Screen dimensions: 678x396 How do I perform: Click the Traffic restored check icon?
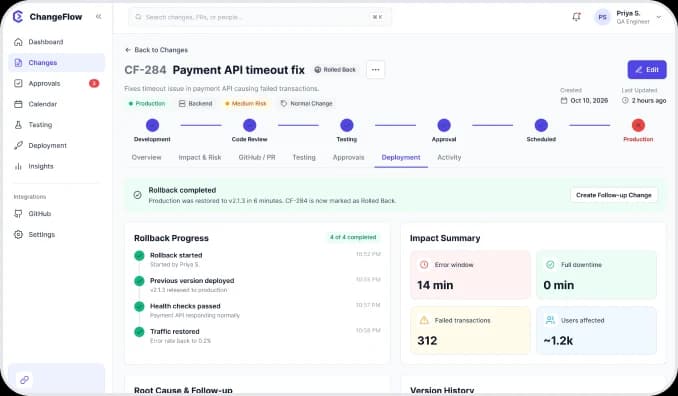coord(139,332)
